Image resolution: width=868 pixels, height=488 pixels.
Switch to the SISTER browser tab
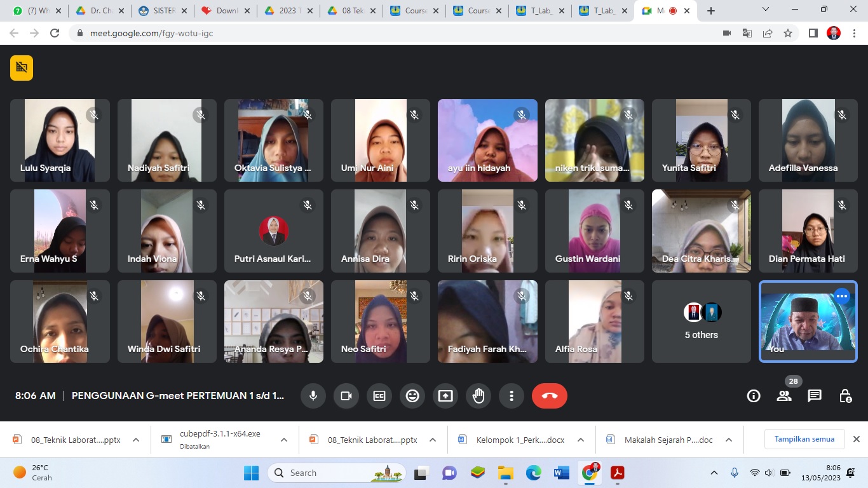click(x=161, y=11)
